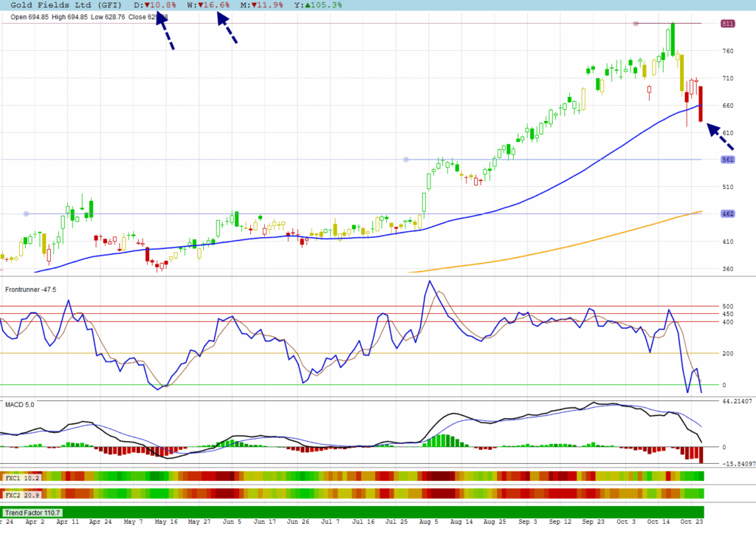Select the round handle on the 811 level line
756x543 pixels.
pos(636,24)
